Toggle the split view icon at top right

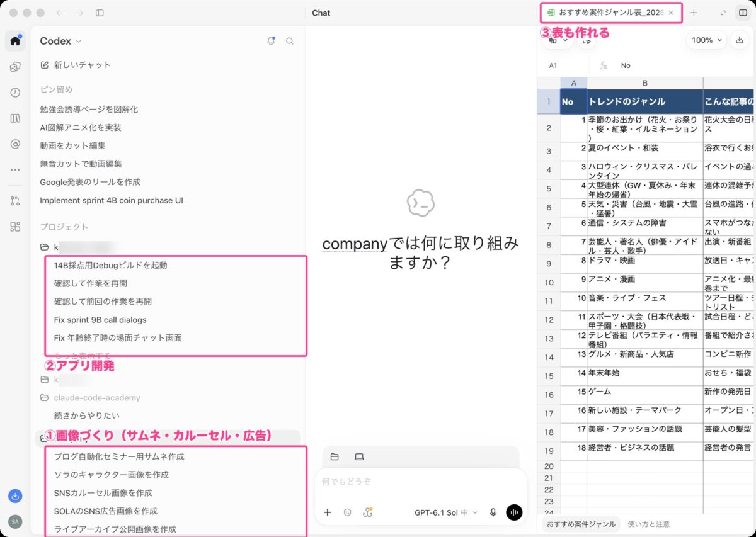click(x=742, y=13)
